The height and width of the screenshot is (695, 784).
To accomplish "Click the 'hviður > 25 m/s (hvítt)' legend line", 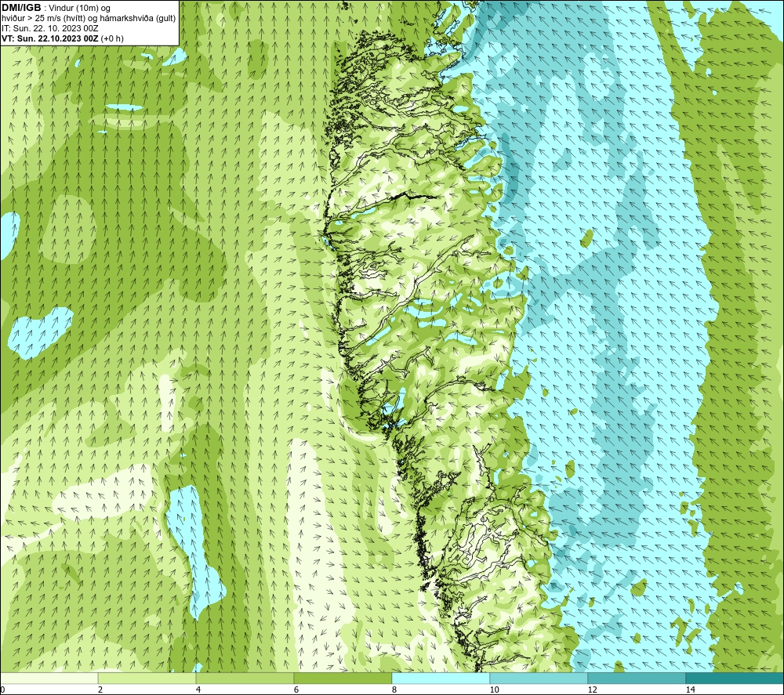I will click(89, 18).
